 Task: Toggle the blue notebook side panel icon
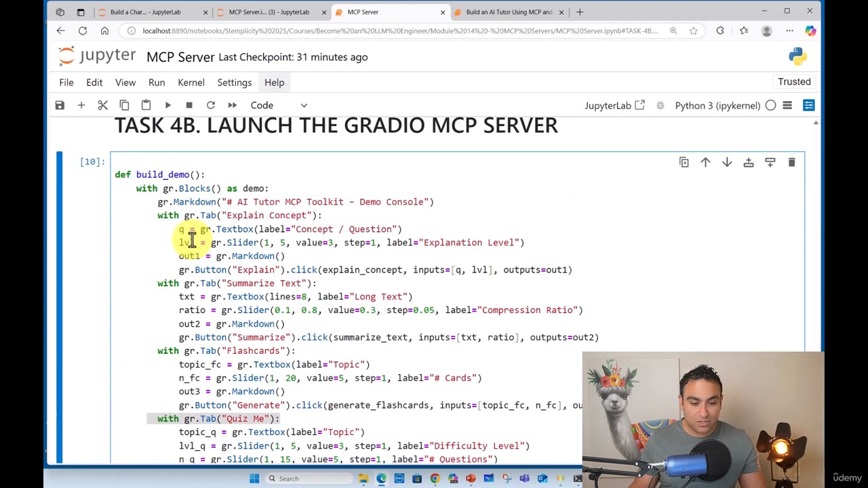[x=808, y=105]
